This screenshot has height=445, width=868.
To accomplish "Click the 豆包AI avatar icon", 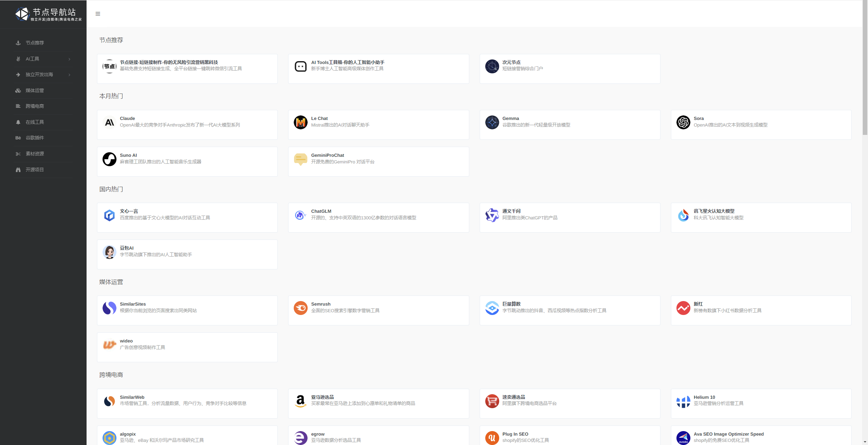I will (109, 252).
